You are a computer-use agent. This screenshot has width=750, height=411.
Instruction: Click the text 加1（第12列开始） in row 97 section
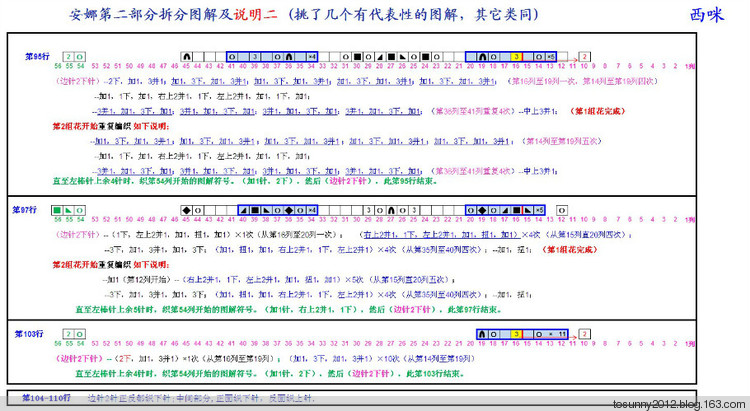coord(140,279)
